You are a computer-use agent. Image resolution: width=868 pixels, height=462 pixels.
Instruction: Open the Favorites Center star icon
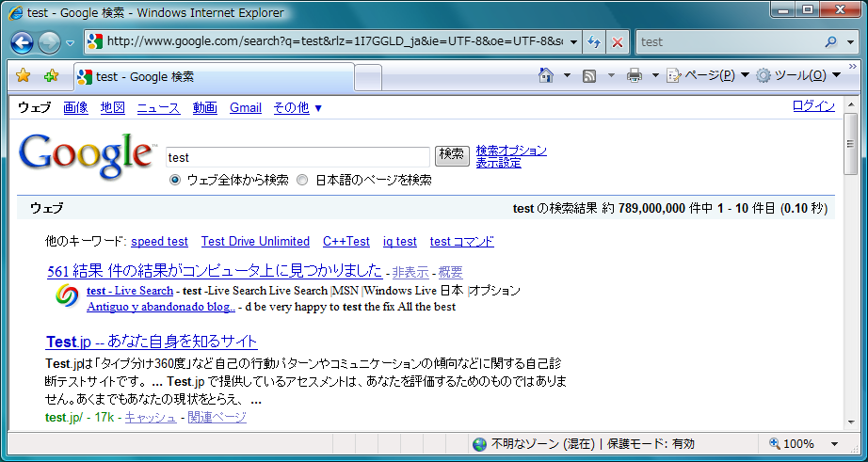tap(23, 76)
